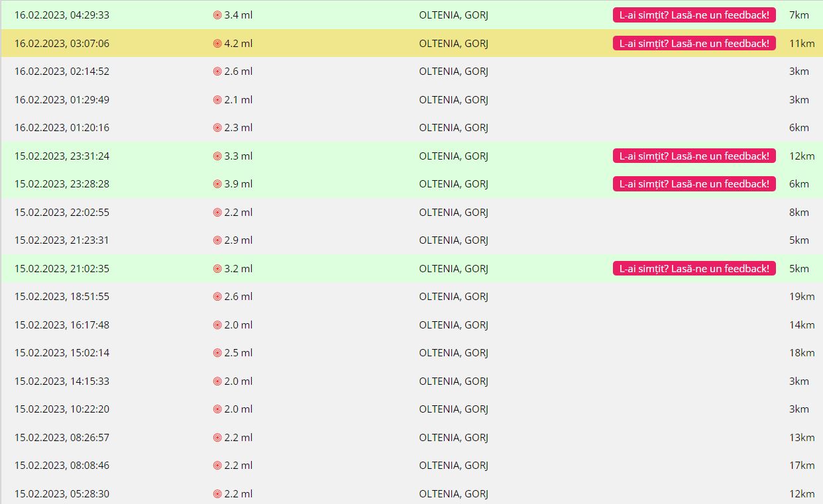Click the epicenter icon beside 3.4 ml
823x504 pixels.
(x=217, y=15)
